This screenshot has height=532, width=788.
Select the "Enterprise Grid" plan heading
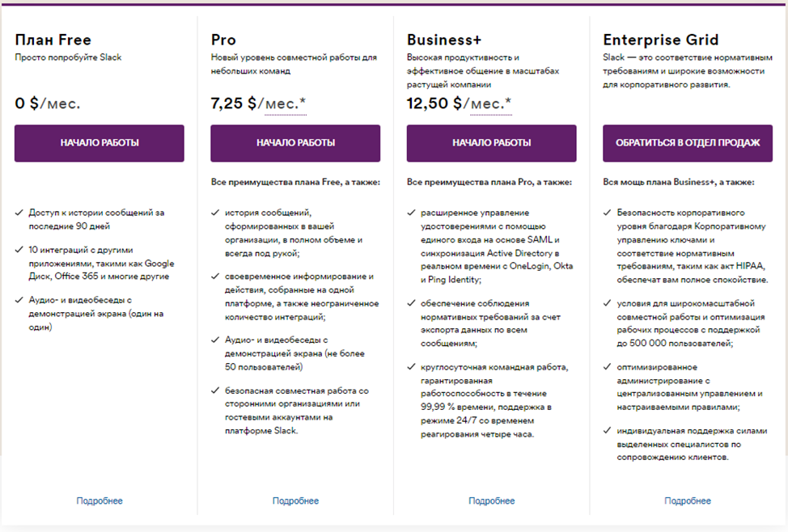[660, 40]
